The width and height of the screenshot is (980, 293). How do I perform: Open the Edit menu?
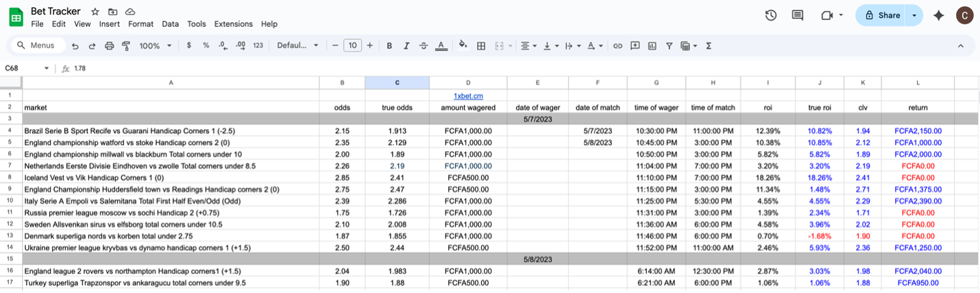59,24
